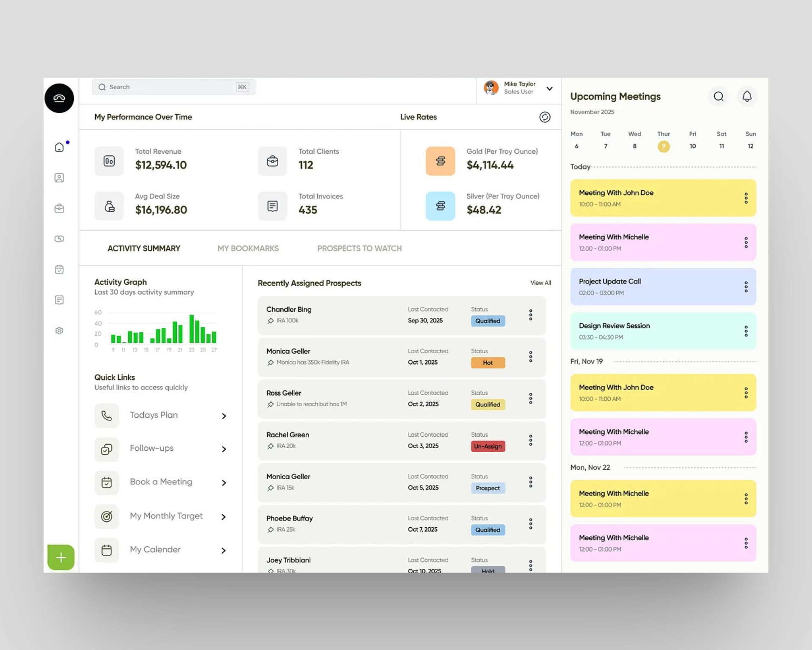The width and height of the screenshot is (812, 650).
Task: Open options menu for Rachel Green
Action: [530, 440]
